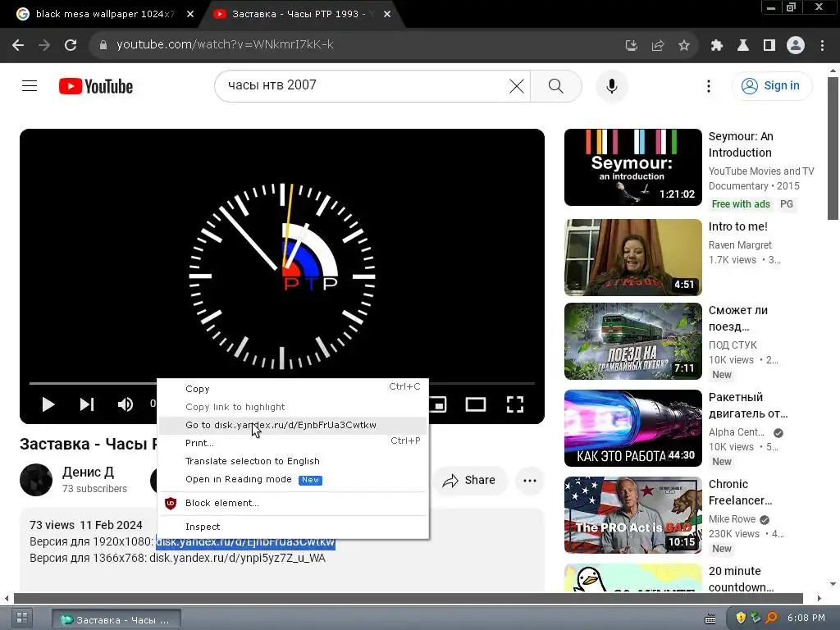
Task: Open 20 minute countdown video title
Action: [741, 579]
